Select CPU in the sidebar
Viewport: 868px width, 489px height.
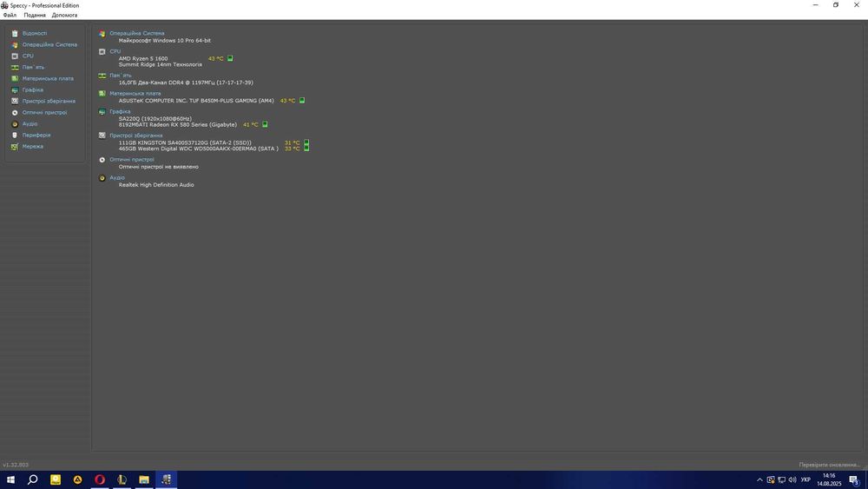(x=28, y=56)
